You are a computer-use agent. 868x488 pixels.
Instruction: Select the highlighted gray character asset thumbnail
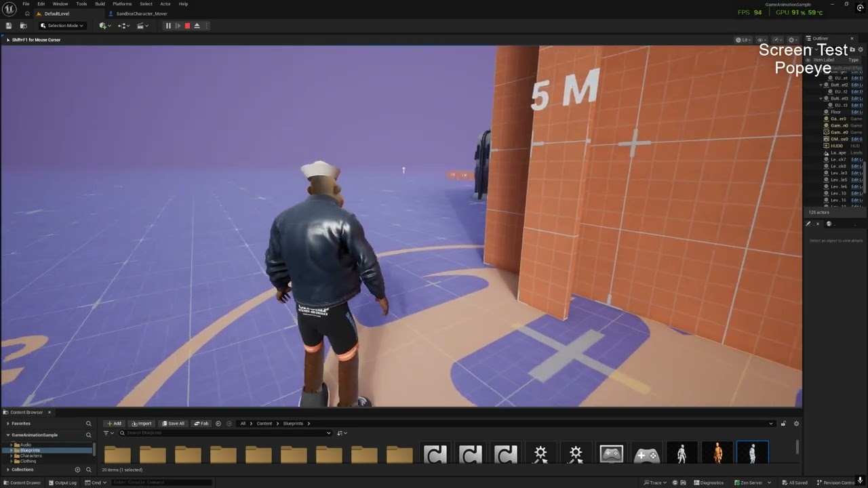752,453
